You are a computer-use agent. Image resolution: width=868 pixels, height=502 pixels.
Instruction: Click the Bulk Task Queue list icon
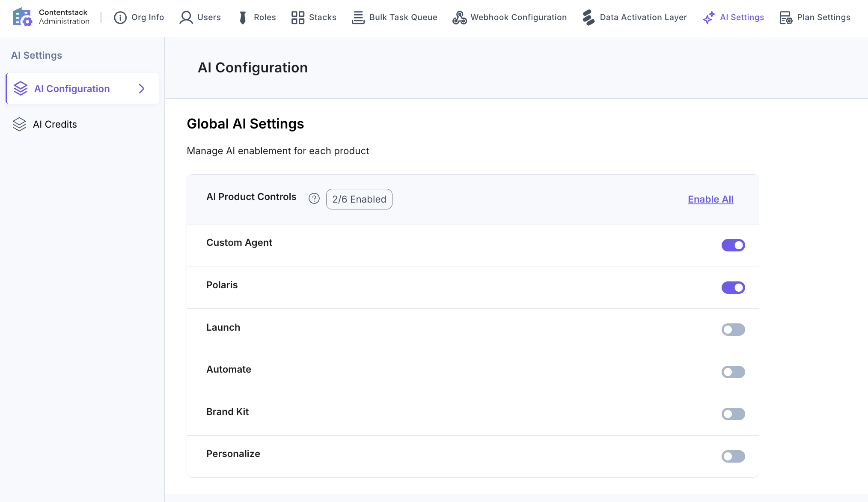358,18
